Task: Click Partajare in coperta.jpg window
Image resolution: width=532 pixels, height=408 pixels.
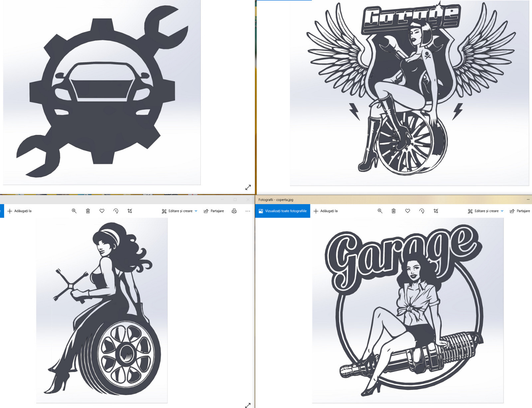Action: pyautogui.click(x=520, y=211)
